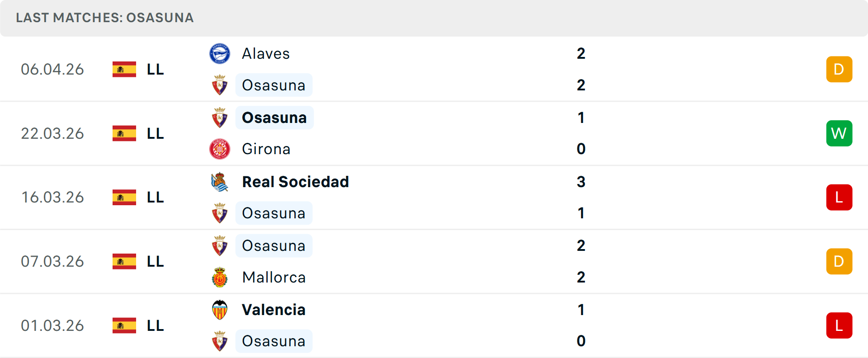This screenshot has width=868, height=358.
Task: Click the Osasuna crest in the Valencia match
Action: tap(220, 341)
